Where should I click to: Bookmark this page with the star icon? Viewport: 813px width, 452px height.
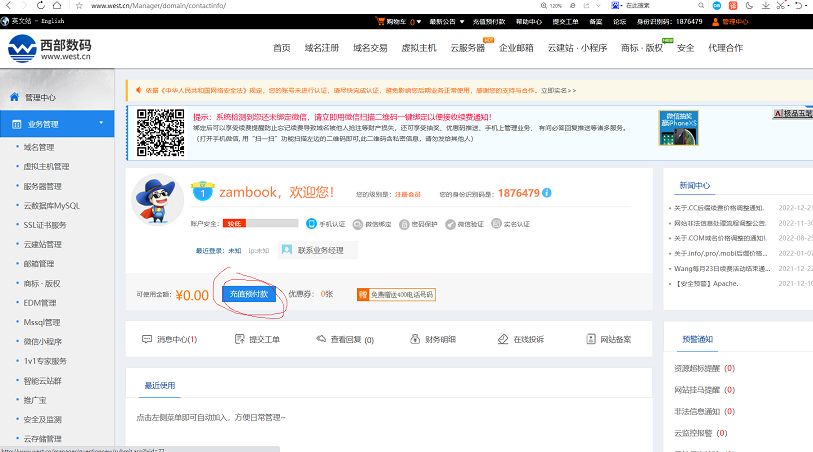[79, 6]
